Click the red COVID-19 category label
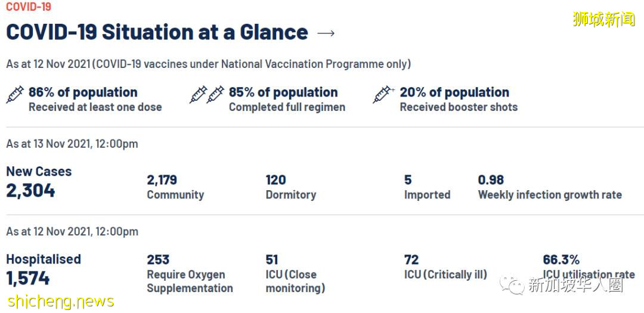644x313 pixels. pyautogui.click(x=29, y=7)
